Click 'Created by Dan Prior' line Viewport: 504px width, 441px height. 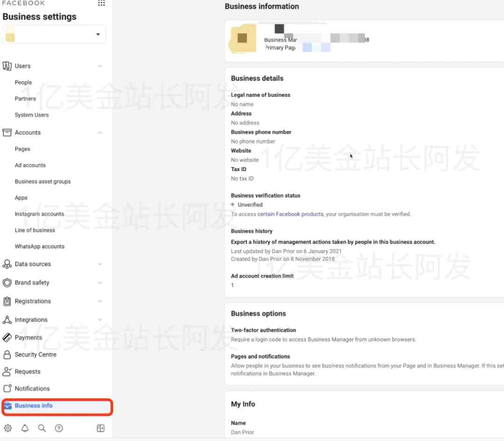(282, 259)
